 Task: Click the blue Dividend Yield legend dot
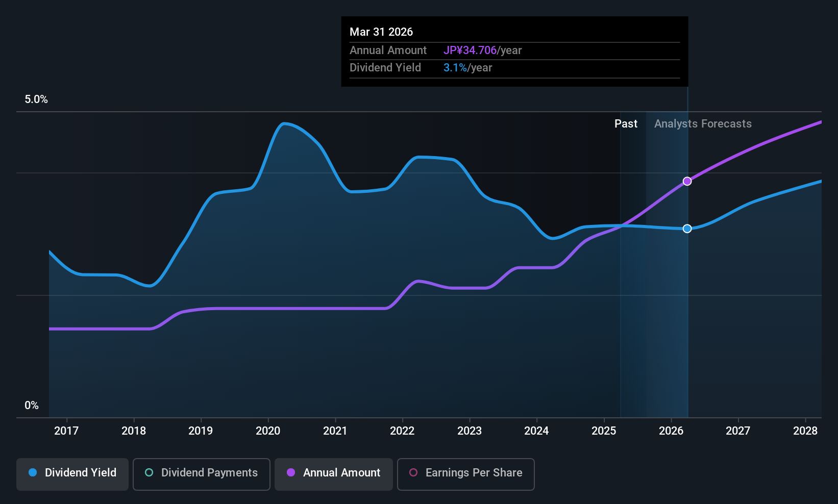[x=33, y=472]
